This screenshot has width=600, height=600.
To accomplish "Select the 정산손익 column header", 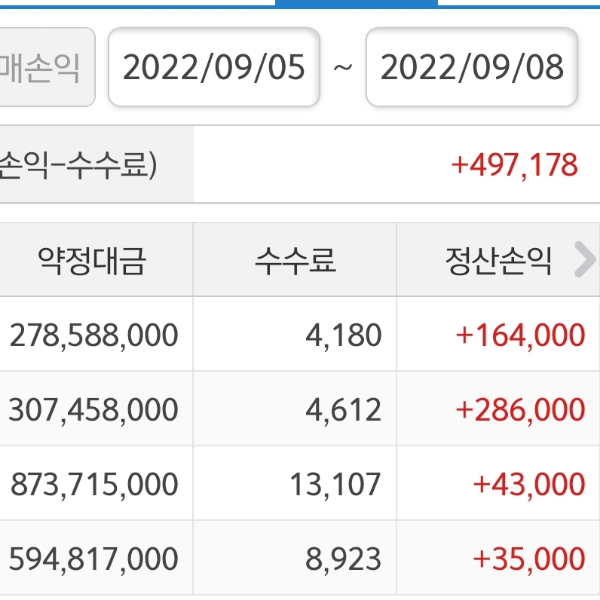I will coord(498,261).
